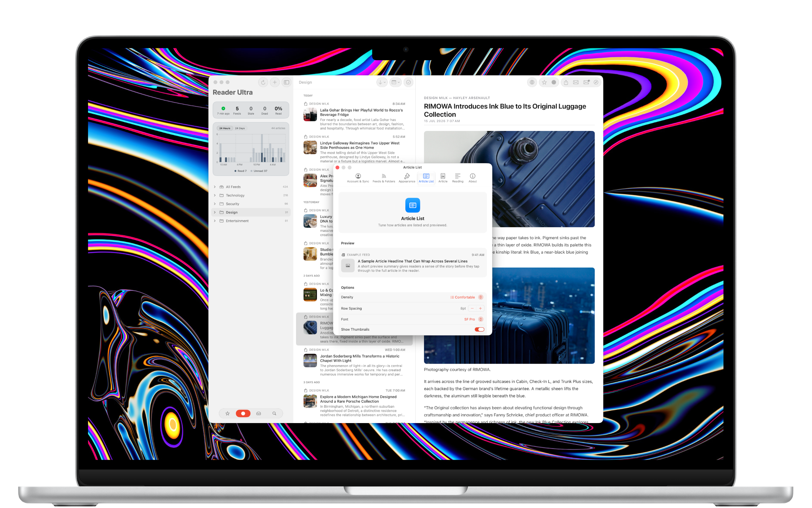Click the second RIMOWA suitcase image
This screenshot has width=812, height=508.
coord(509,316)
